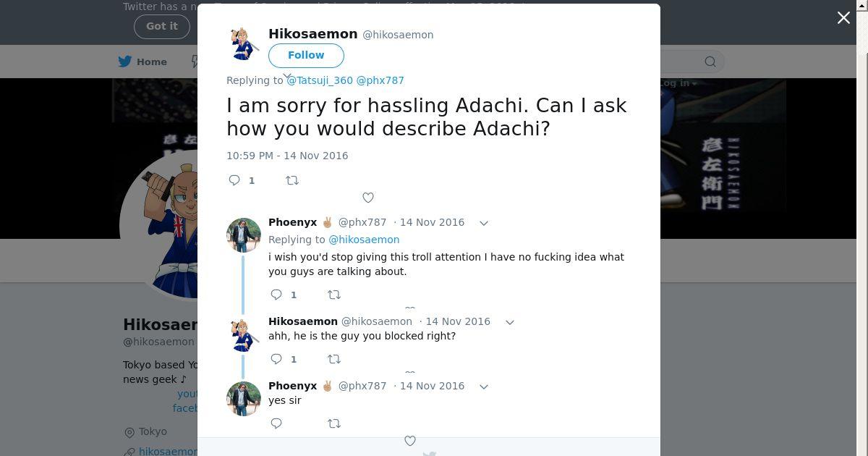The height and width of the screenshot is (456, 868).
Task: Reply to 'ahh, he is the guy' tweet
Action: (x=276, y=359)
